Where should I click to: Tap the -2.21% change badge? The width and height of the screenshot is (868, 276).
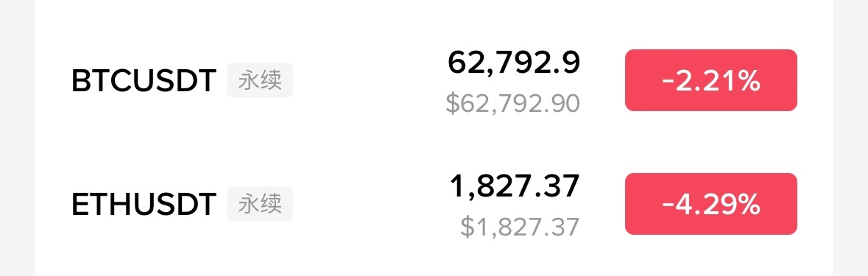(710, 80)
